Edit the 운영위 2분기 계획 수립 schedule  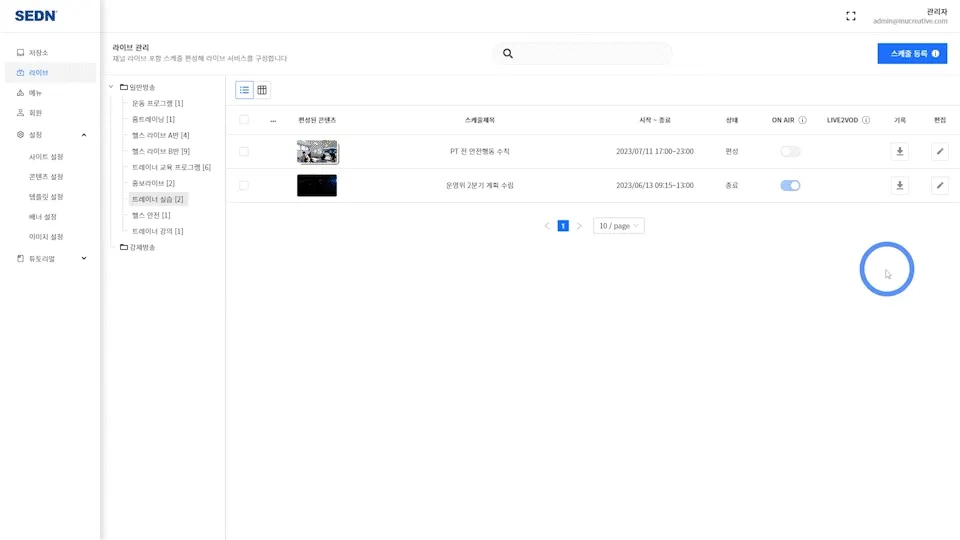coord(940,186)
